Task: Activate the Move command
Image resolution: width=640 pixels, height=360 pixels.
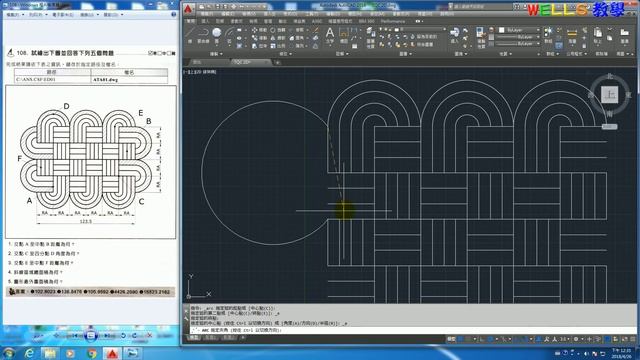Action: click(x=259, y=30)
